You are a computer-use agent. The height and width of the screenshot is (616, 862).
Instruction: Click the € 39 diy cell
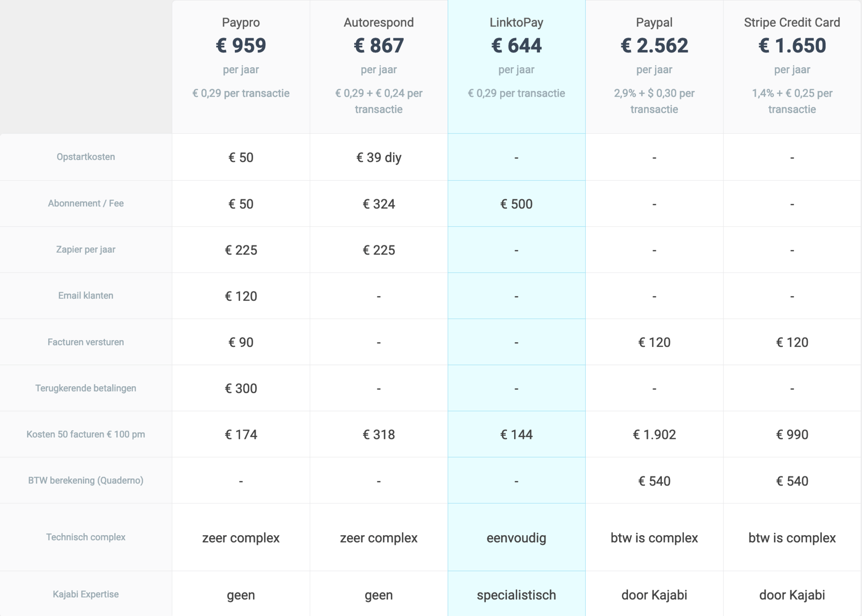(x=379, y=157)
